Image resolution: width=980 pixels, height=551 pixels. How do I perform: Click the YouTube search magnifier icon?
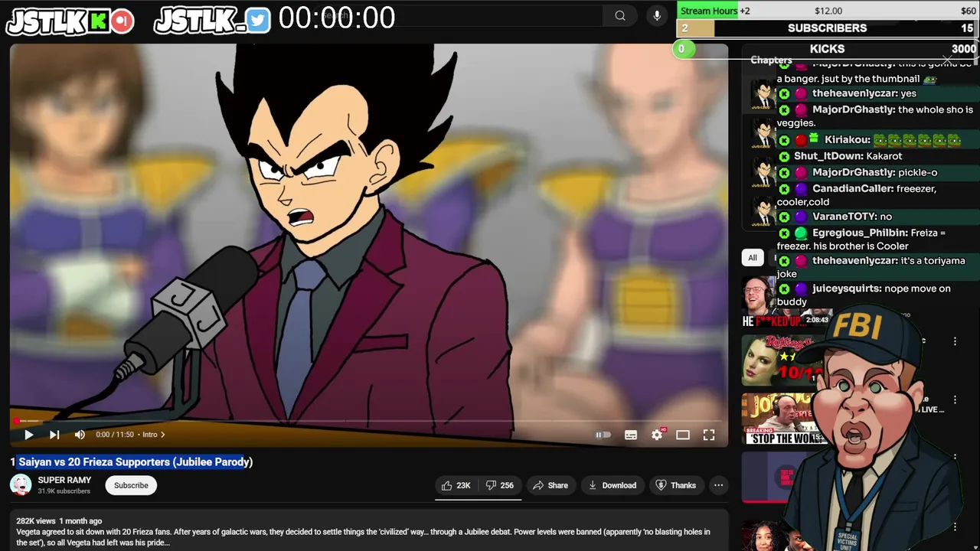click(x=620, y=16)
